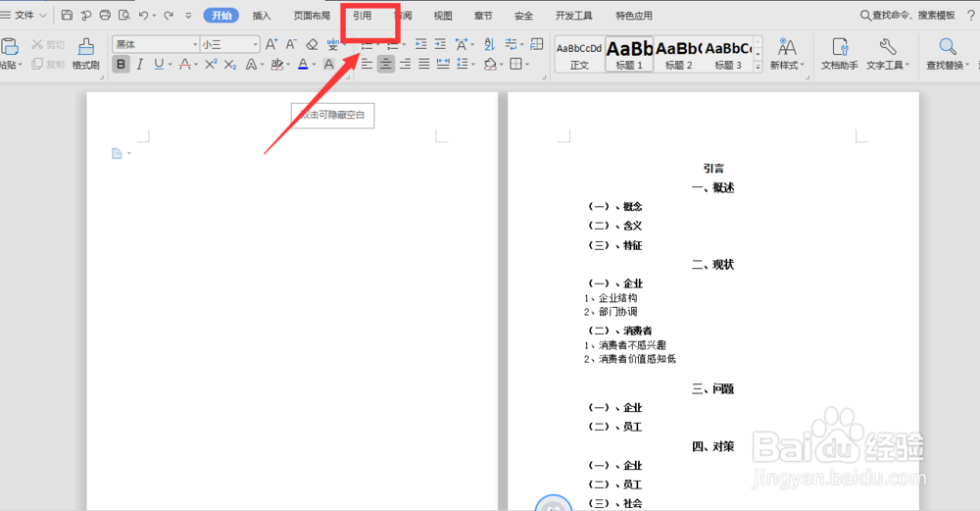Screen dimensions: 980x511
Task: Click the Chinese layout A icon
Action: [462, 44]
